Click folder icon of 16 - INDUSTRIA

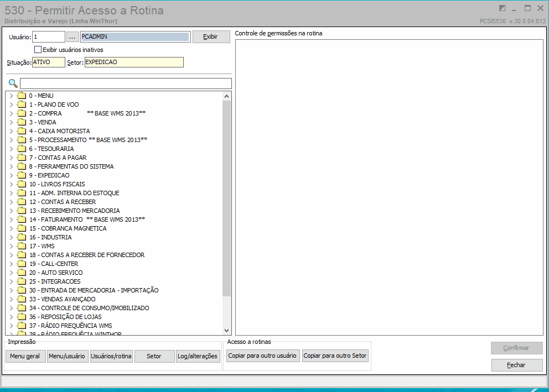[x=22, y=237]
